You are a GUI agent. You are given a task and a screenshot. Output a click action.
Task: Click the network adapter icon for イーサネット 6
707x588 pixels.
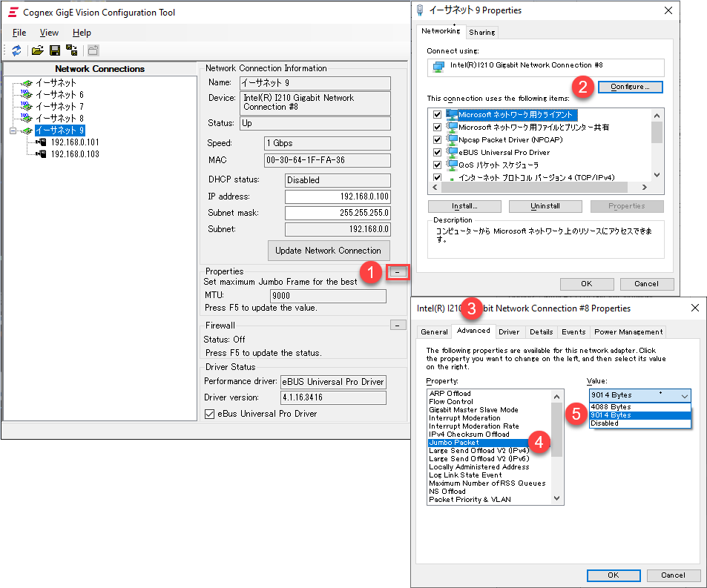pyautogui.click(x=27, y=95)
